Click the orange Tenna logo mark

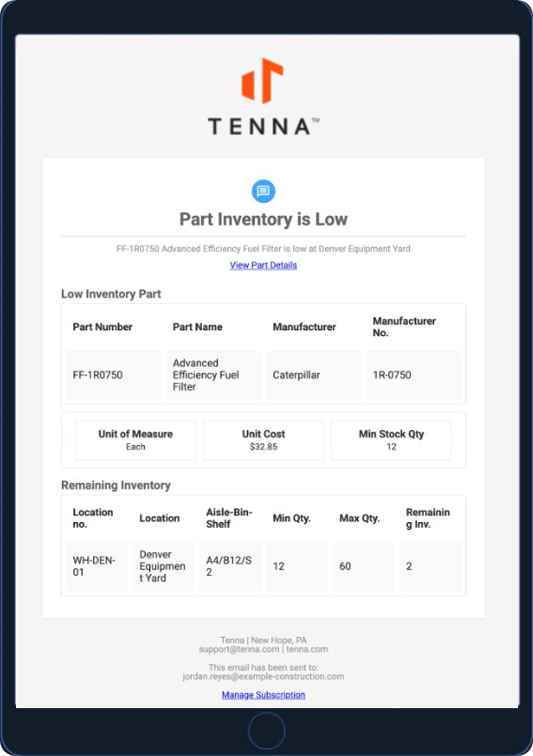[262, 80]
